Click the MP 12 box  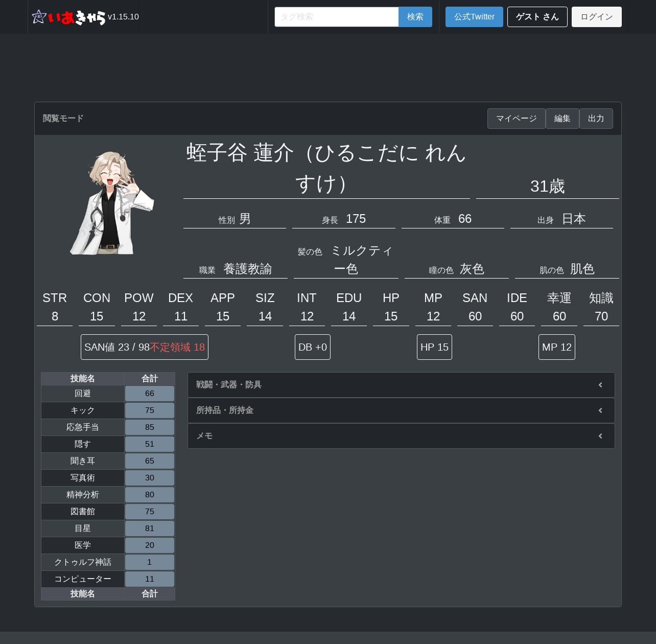tap(557, 347)
